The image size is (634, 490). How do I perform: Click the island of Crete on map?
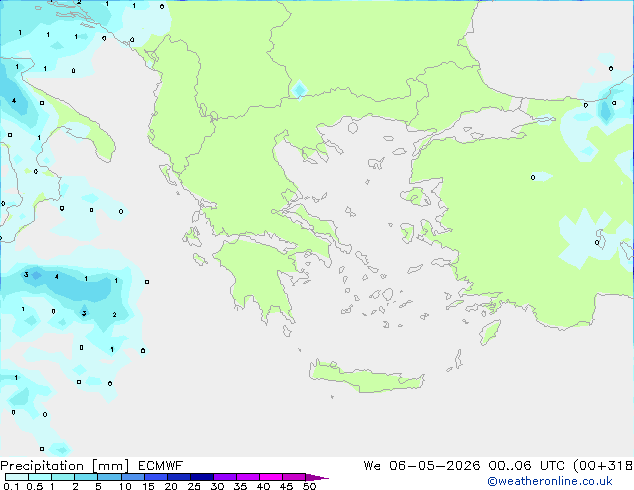point(366,378)
